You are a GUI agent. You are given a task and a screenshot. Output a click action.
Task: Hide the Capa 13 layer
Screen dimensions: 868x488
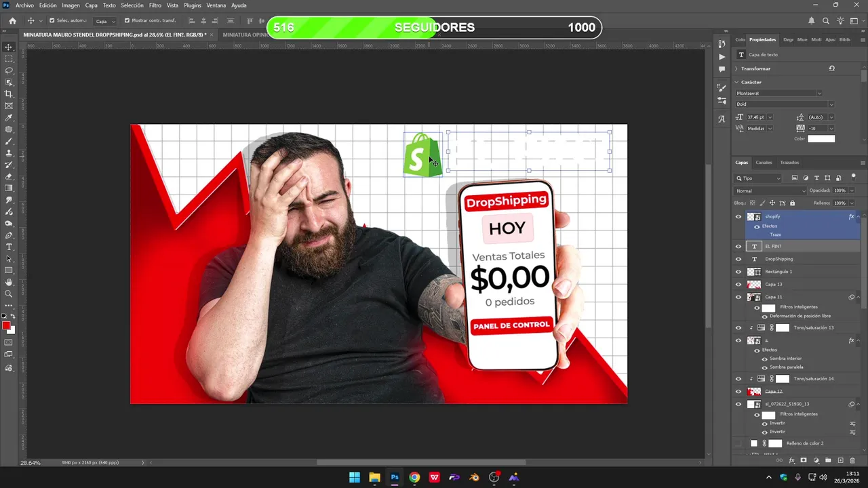point(738,285)
